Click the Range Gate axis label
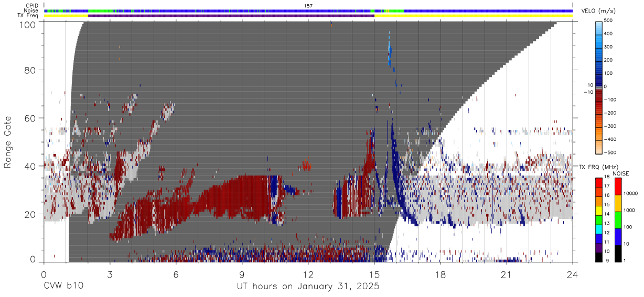 point(8,142)
